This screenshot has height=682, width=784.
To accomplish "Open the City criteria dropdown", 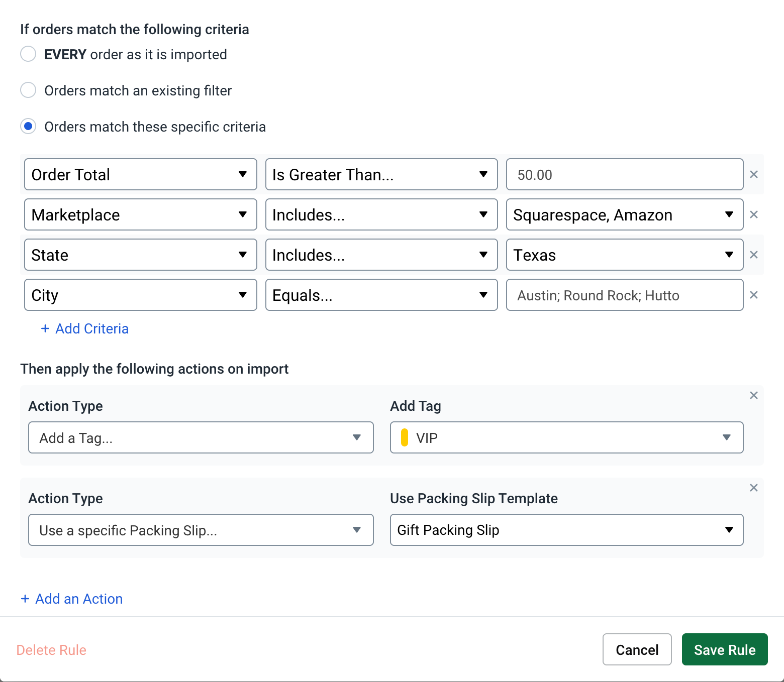I will coord(141,295).
